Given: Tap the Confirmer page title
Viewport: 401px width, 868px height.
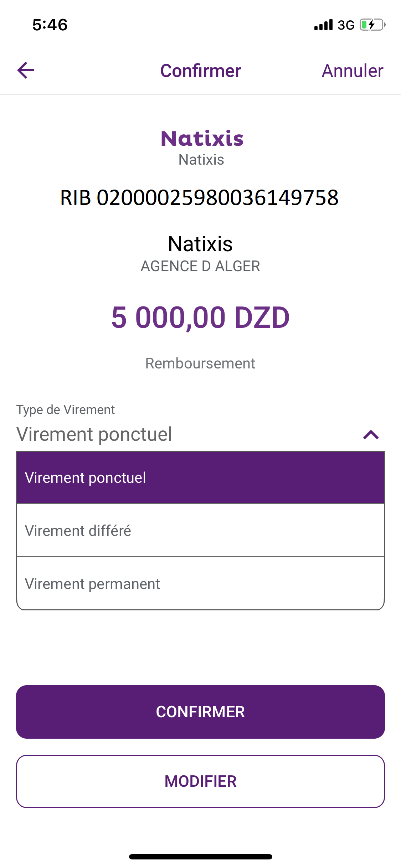Looking at the screenshot, I should click(200, 71).
